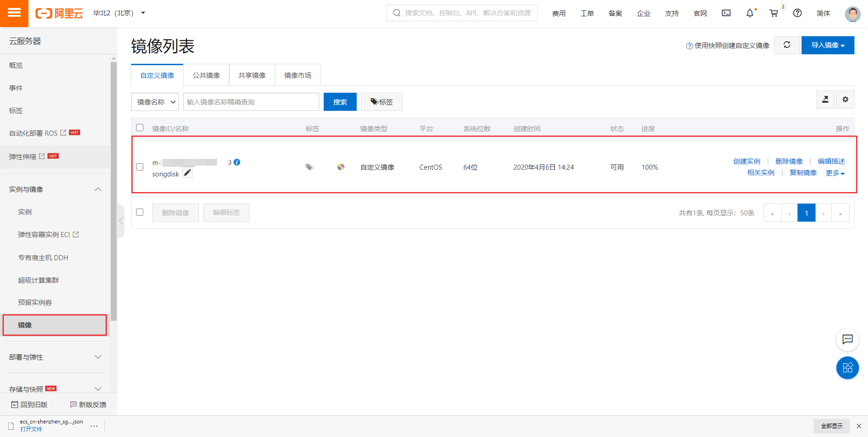Switch to 公共镜像 tab
Screen dimensions: 868x437
(x=206, y=75)
